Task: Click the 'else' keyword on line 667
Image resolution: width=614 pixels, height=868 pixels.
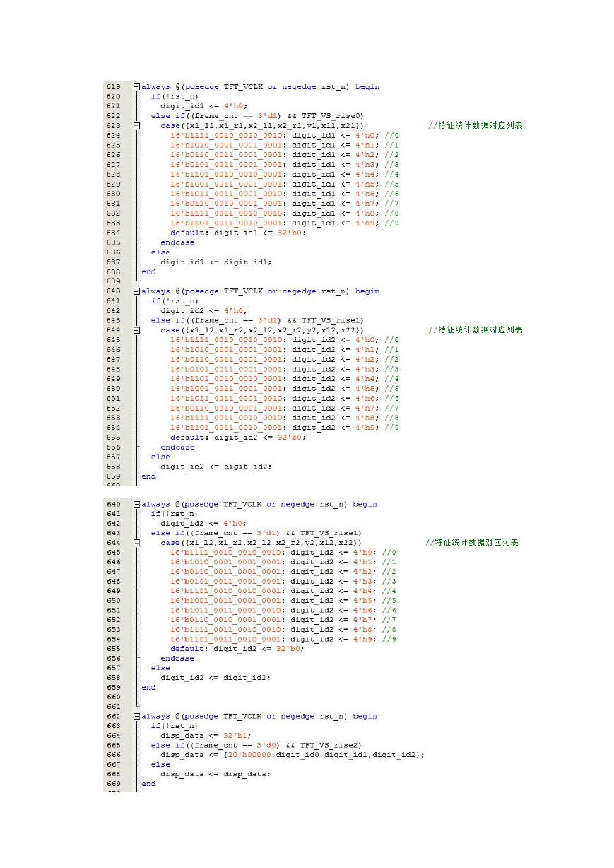Action: [x=160, y=765]
